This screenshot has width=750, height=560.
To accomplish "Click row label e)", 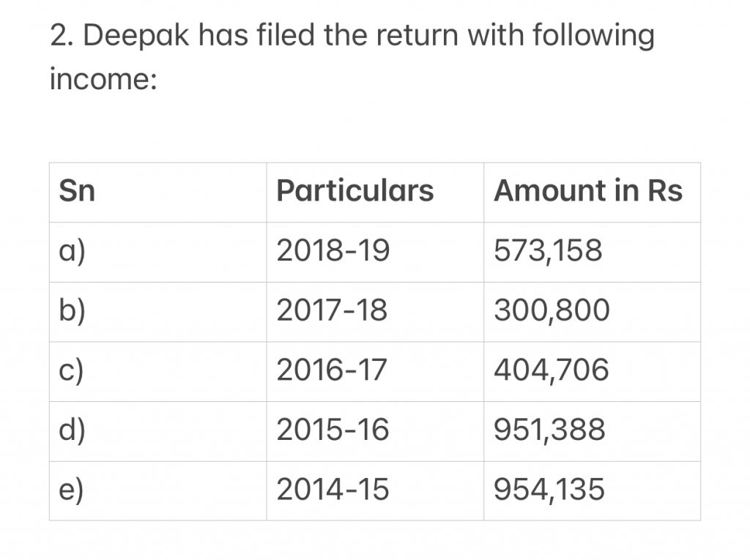I will tap(71, 490).
